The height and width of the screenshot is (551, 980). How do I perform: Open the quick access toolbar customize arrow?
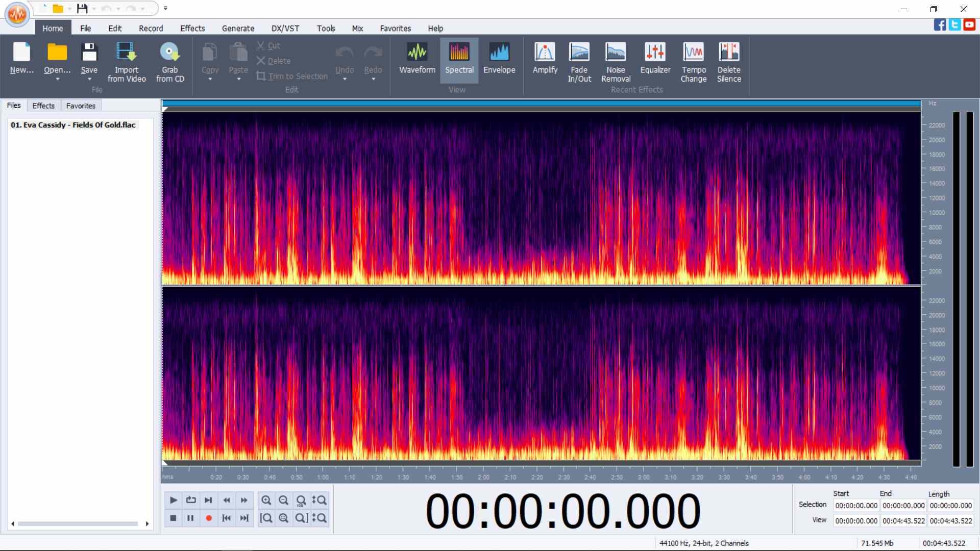click(165, 8)
